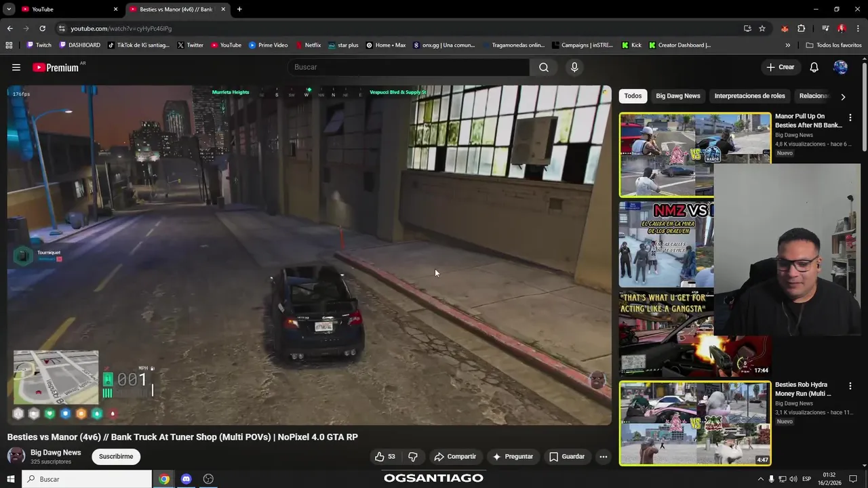Show more bookmarks with the overflow chevron
Viewport: 868px width, 488px height.
787,45
